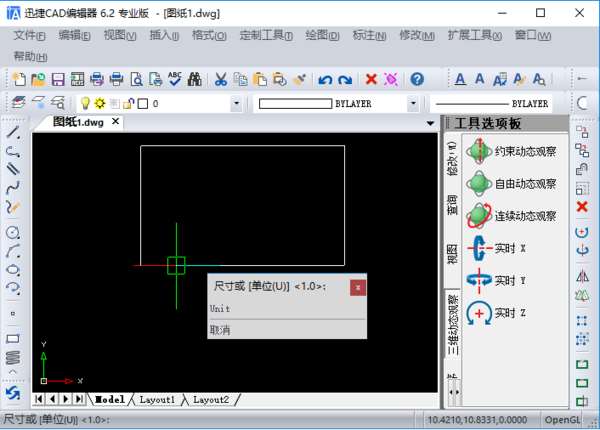Switch to Layout1 tab
600x430 pixels.
(x=157, y=400)
